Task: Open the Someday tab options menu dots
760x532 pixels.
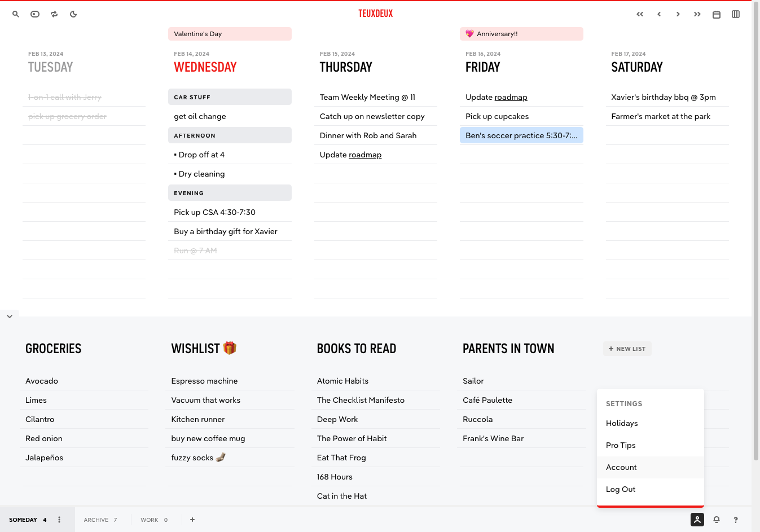Action: (59, 520)
